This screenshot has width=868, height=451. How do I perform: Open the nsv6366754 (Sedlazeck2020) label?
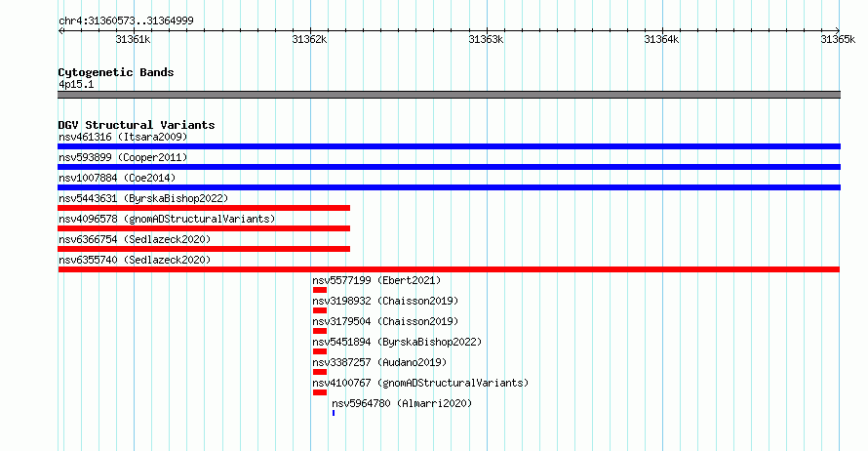click(135, 239)
